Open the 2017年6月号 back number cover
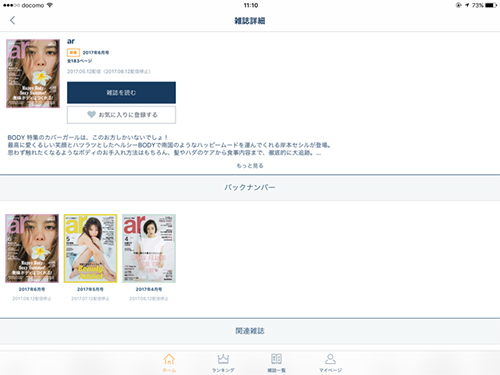 (x=32, y=248)
